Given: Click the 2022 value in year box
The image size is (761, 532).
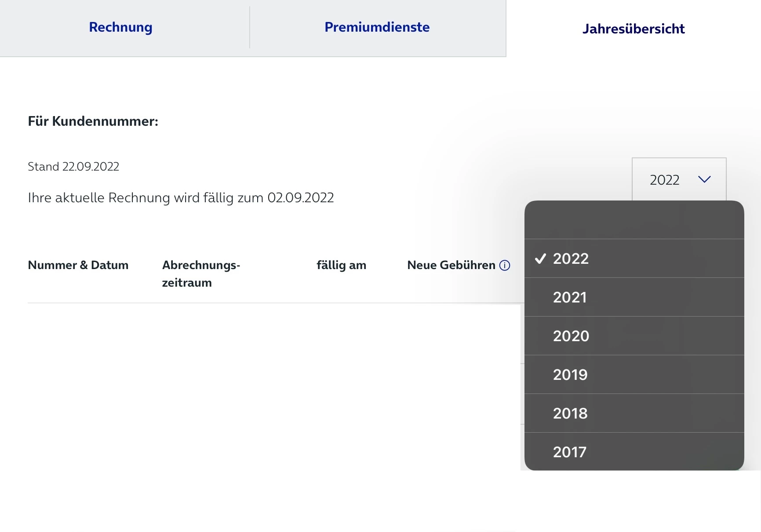Looking at the screenshot, I should pos(664,180).
